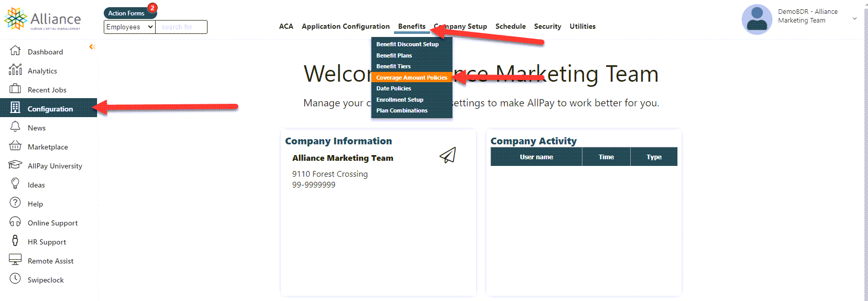Open Online Support link
The image size is (868, 301).
pyautogui.click(x=53, y=223)
